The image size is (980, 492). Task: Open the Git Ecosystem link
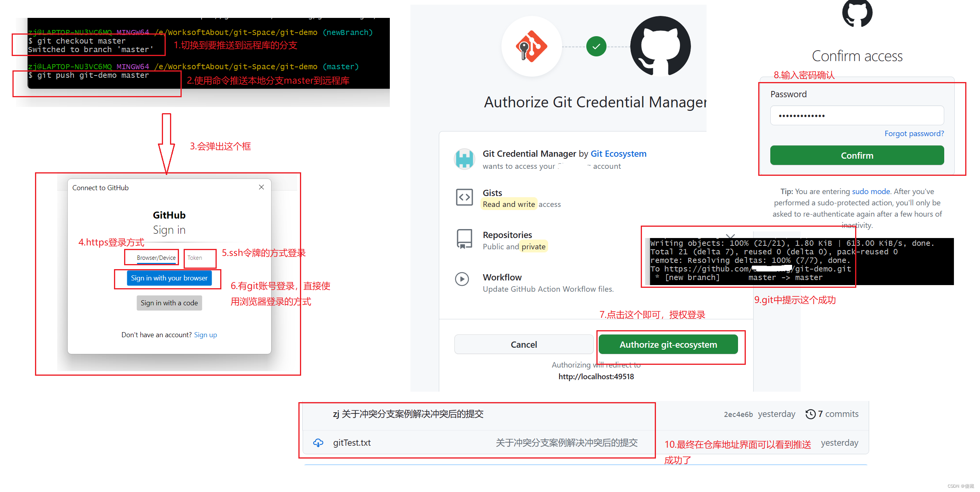(618, 154)
